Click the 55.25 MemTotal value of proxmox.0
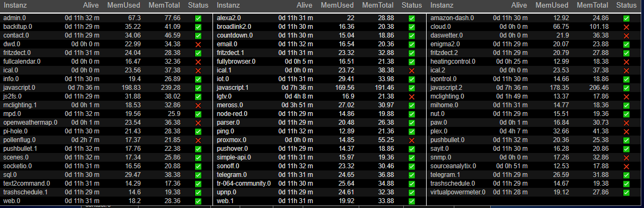This screenshot has width=644, height=208. [x=386, y=140]
